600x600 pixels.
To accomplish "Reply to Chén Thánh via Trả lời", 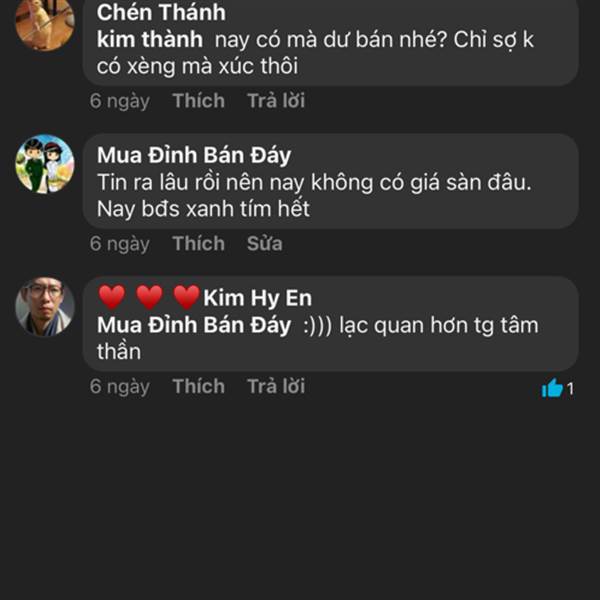I will [x=277, y=101].
